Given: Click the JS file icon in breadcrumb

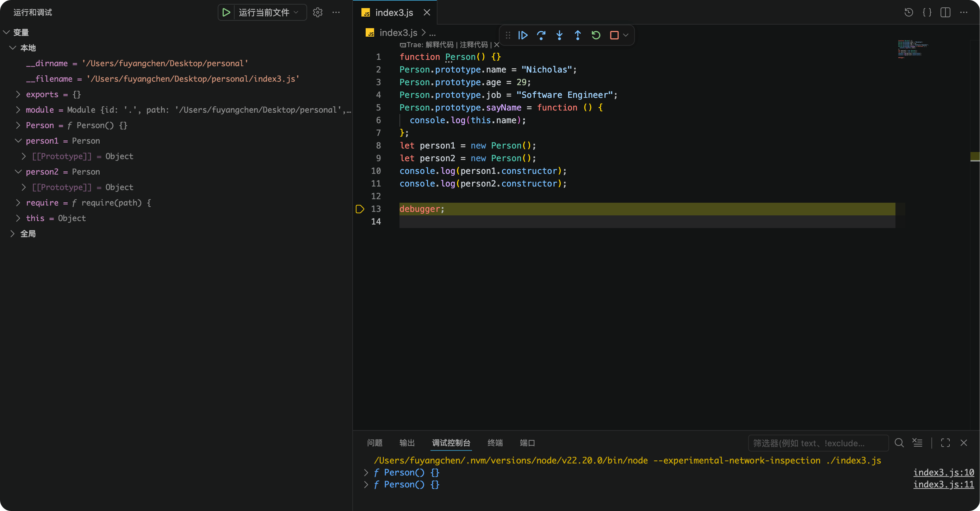Looking at the screenshot, I should 370,33.
